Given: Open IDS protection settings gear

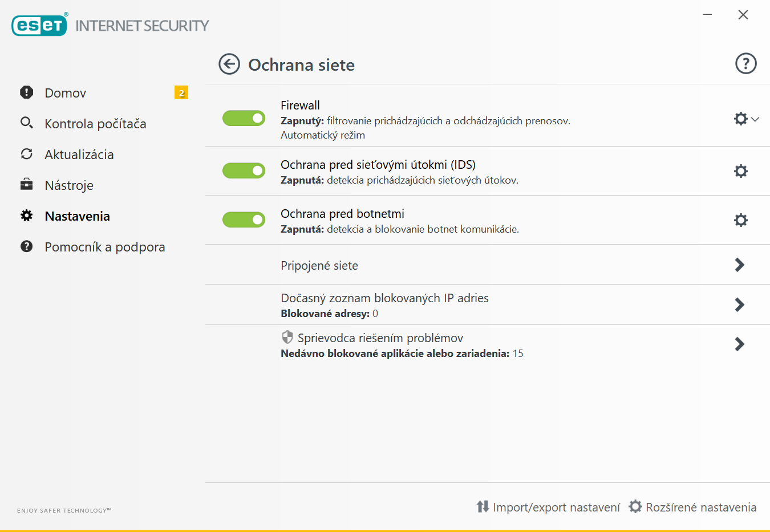Looking at the screenshot, I should pos(740,171).
